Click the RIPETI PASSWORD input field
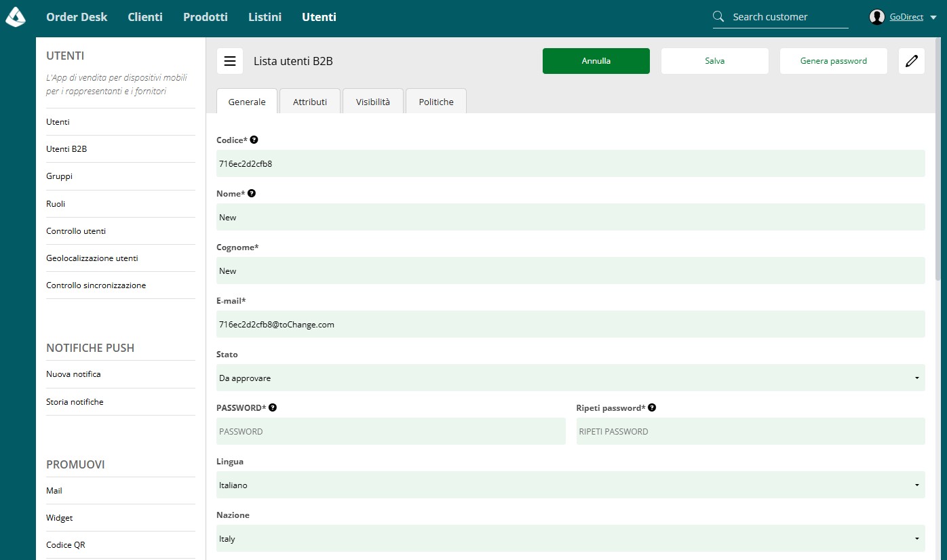947x560 pixels. click(751, 431)
